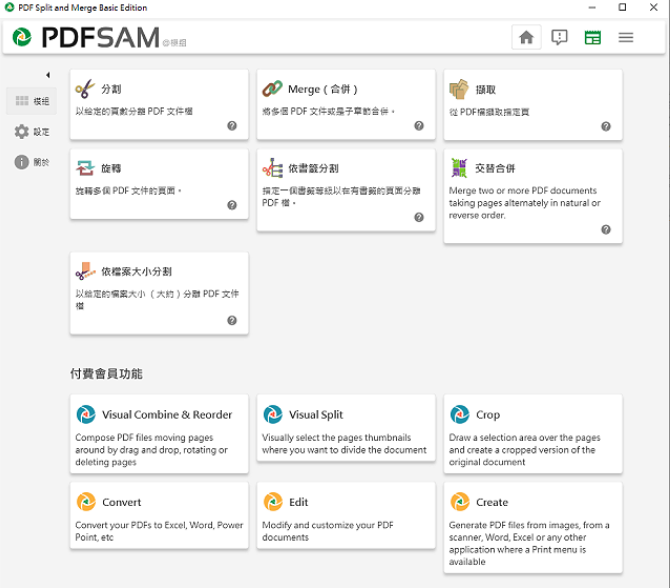Image resolution: width=671 pixels, height=588 pixels.
Task: Open the news/notification speech bubble icon
Action: (559, 37)
